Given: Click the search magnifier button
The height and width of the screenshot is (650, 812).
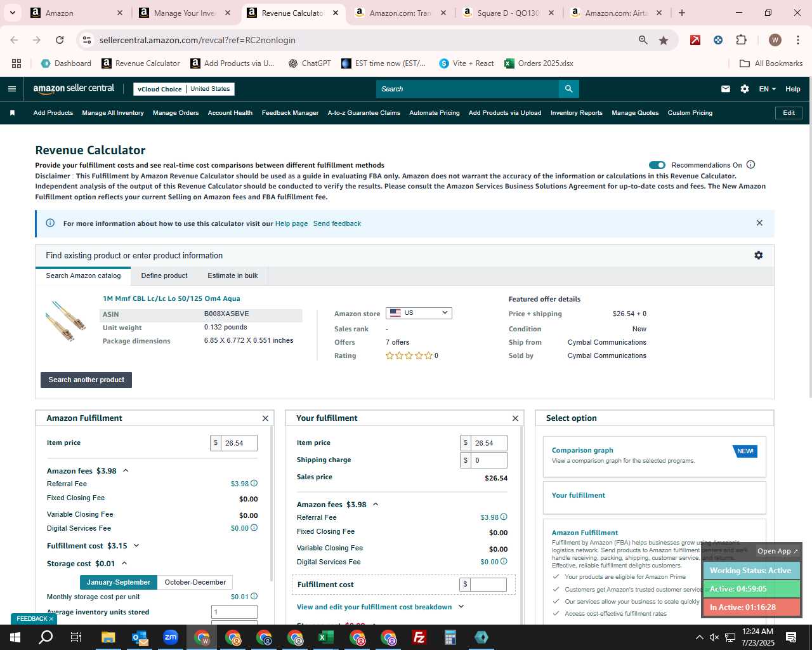Looking at the screenshot, I should point(569,89).
